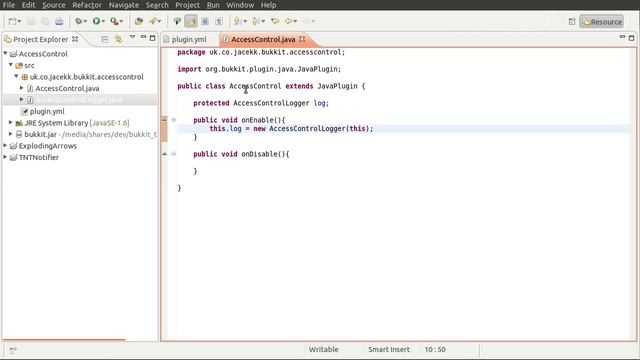
Task: Collapse the AccessControl project node
Action: [5, 53]
